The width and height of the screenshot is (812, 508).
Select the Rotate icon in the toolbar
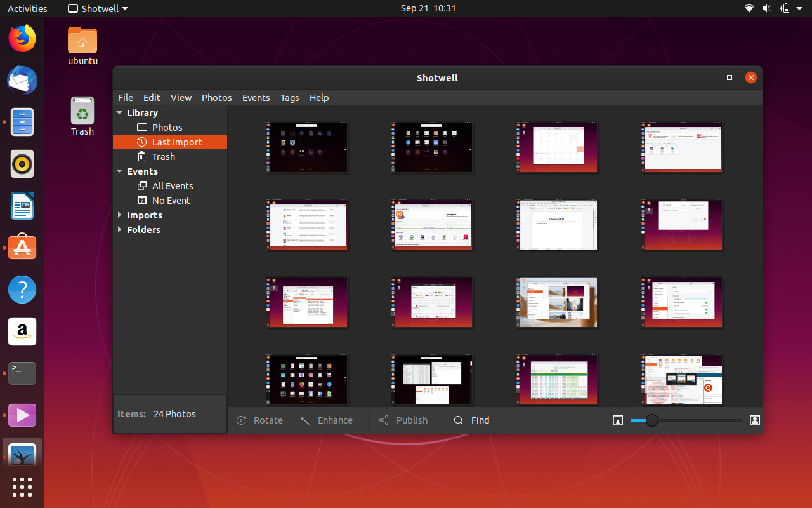tap(240, 420)
